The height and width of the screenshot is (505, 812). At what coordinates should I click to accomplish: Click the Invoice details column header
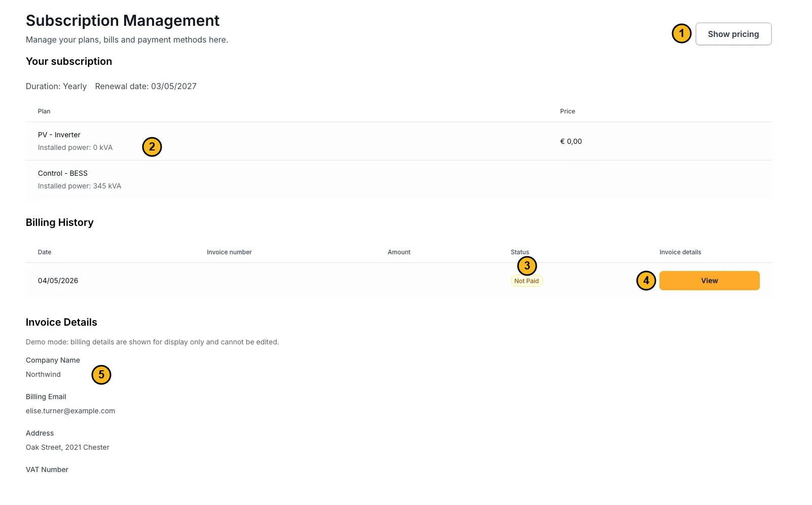680,252
